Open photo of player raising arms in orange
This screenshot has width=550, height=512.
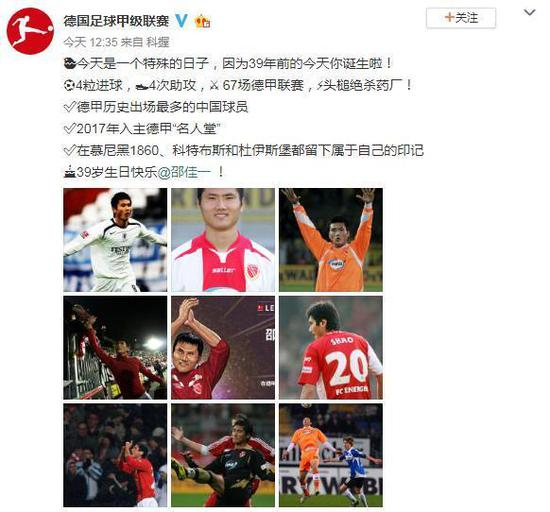point(331,240)
